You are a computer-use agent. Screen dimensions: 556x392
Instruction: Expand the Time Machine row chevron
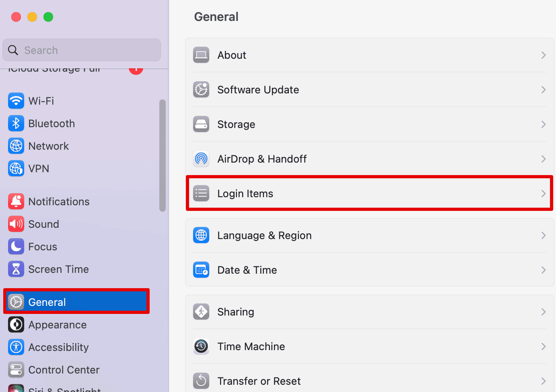(x=544, y=347)
